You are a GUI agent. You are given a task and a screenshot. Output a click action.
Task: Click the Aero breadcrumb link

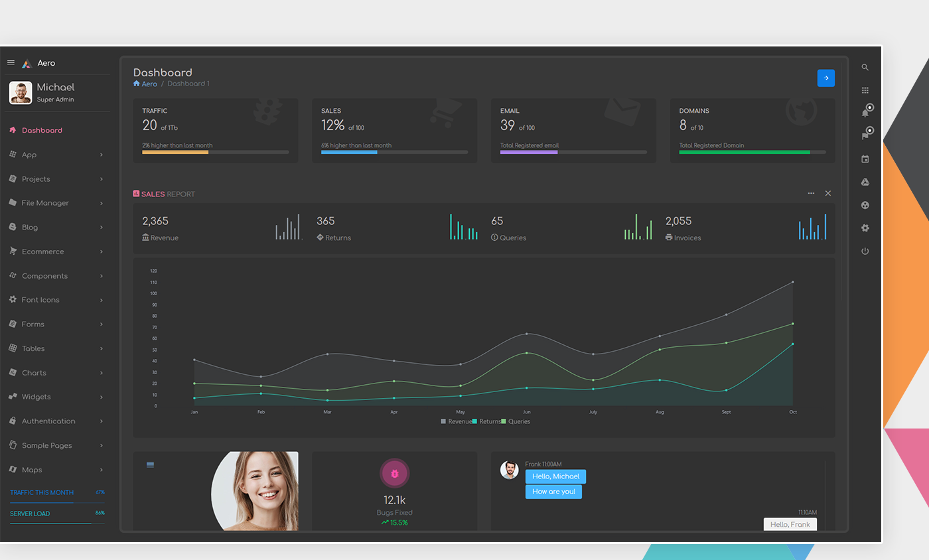149,84
